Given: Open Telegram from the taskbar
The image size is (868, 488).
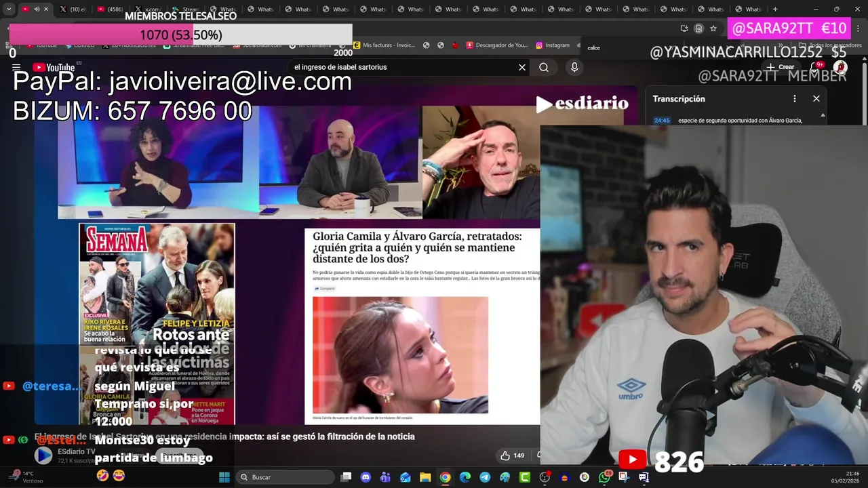Looking at the screenshot, I should pos(485,477).
